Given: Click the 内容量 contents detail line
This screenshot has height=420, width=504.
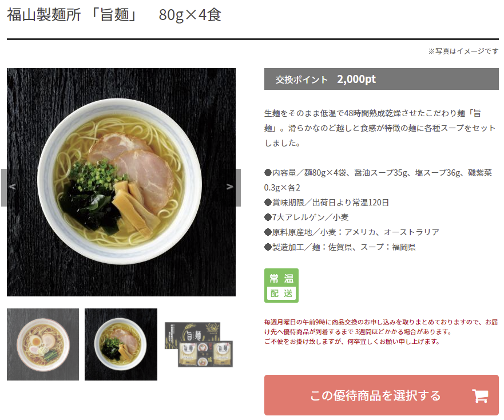Looking at the screenshot, I should tap(378, 180).
